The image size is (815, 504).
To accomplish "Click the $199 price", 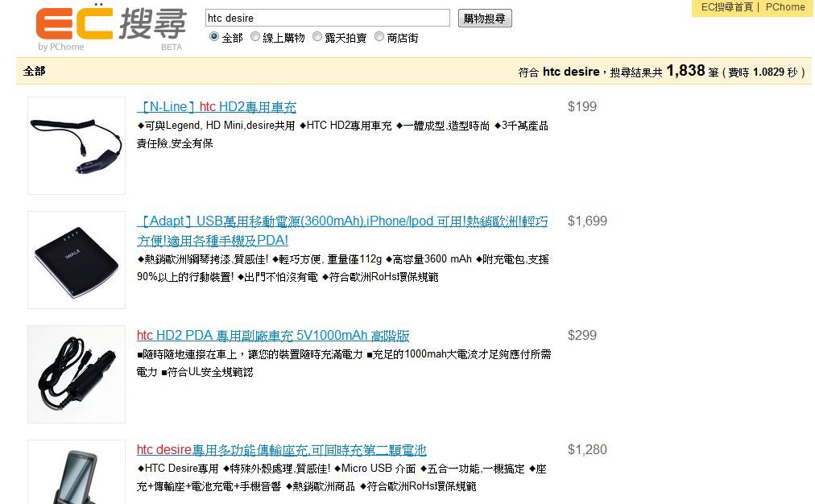I will pos(582,106).
